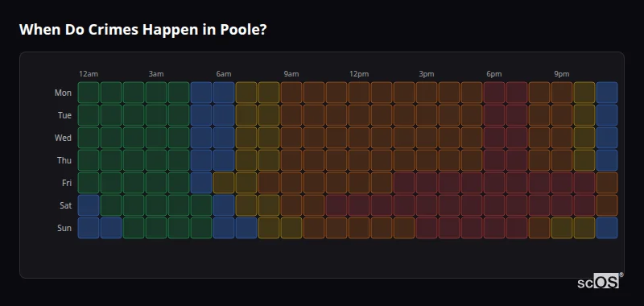Click the "3pm" column label
The image size is (644, 306).
(x=427, y=74)
